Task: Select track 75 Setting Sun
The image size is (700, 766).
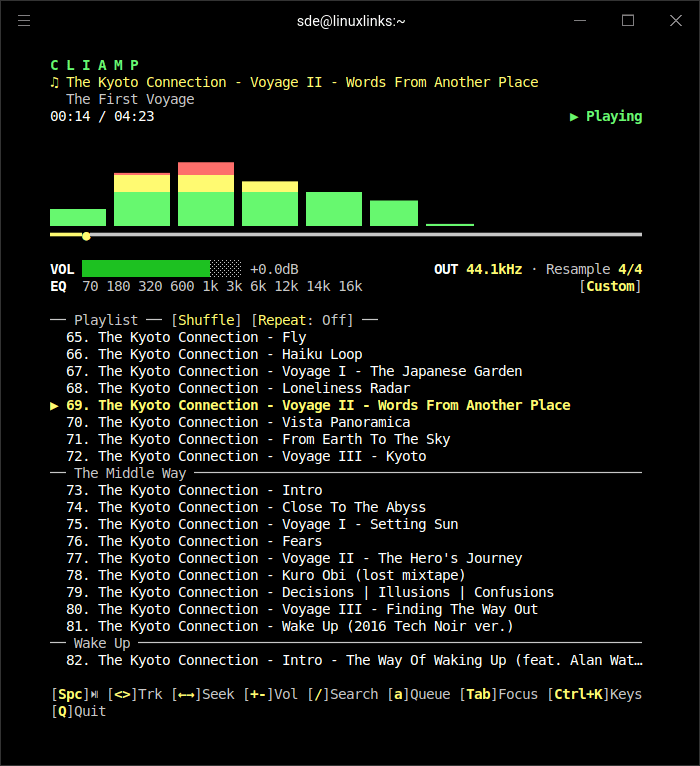Action: point(262,524)
